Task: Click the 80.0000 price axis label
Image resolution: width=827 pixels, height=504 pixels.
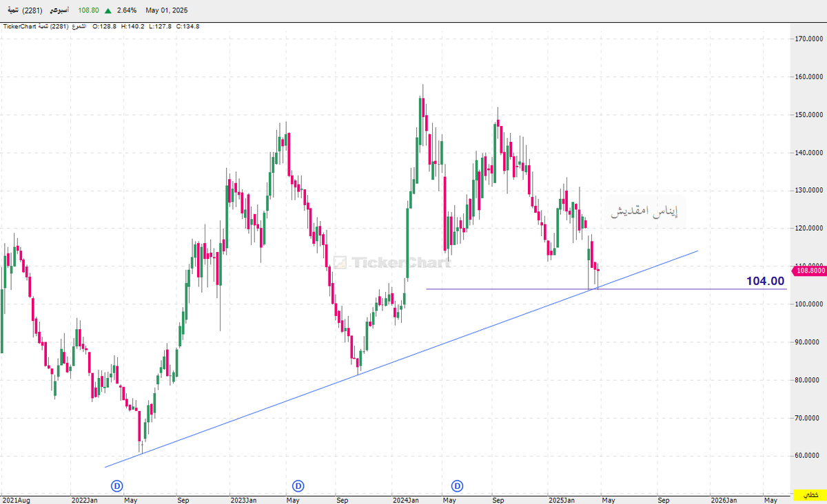Action: pos(808,379)
